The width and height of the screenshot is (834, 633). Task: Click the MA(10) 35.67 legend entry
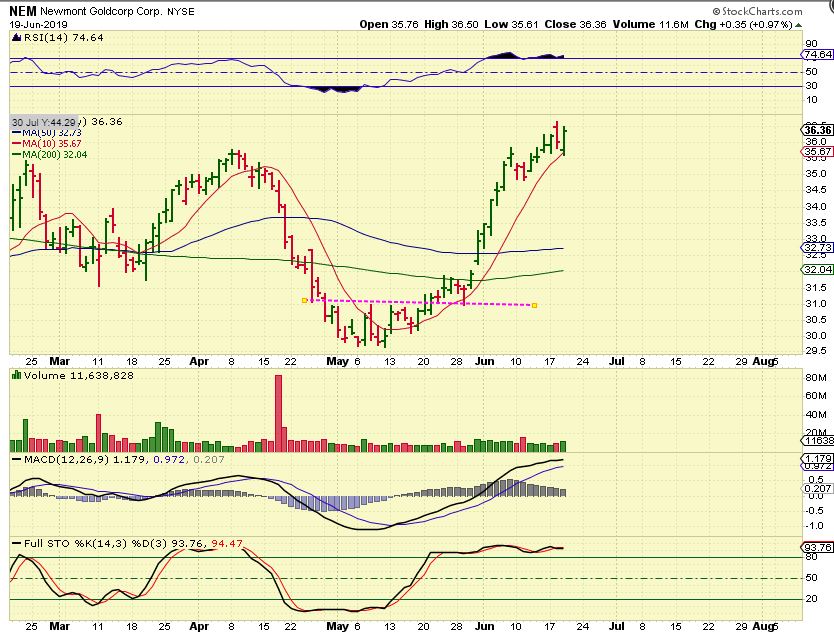pyautogui.click(x=47, y=144)
